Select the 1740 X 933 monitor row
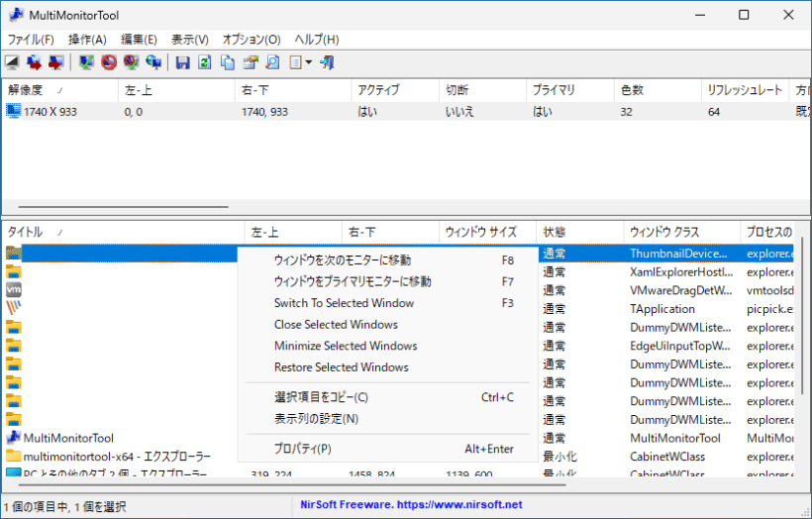 click(x=406, y=111)
